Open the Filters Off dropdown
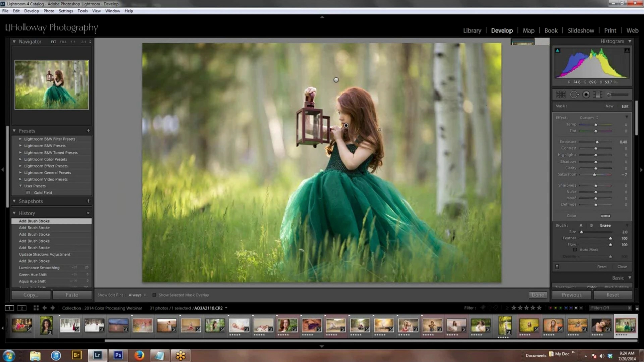 [x=610, y=308]
